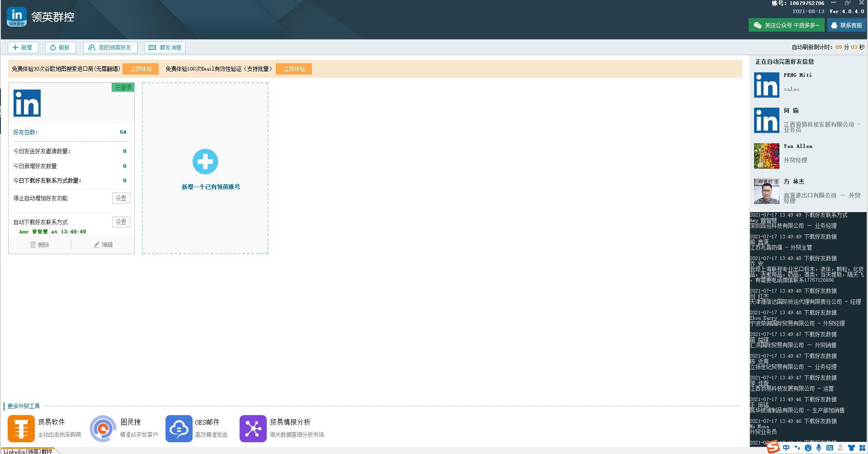
Task: Click the 图灵搜 tool title
Action: (x=130, y=422)
